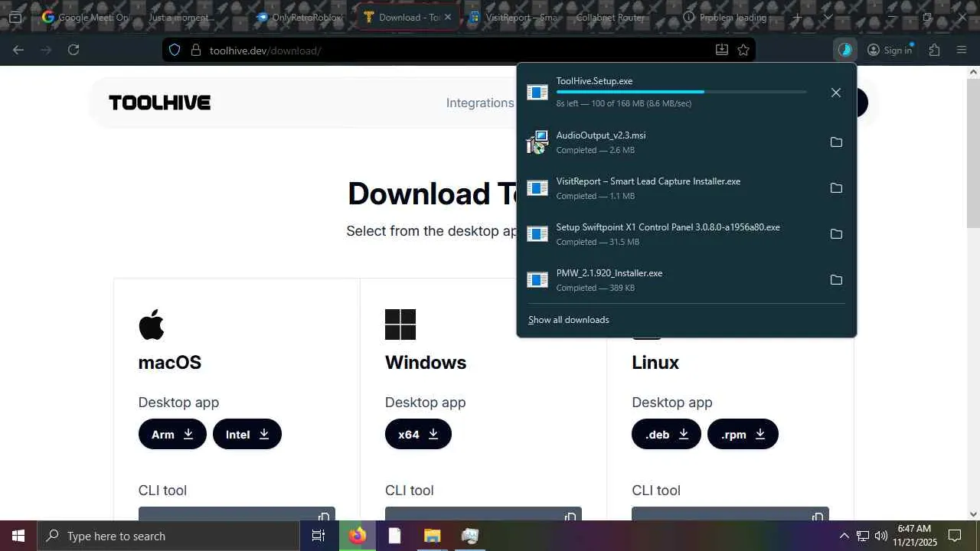Bookmark this page with the star icon

point(743,50)
